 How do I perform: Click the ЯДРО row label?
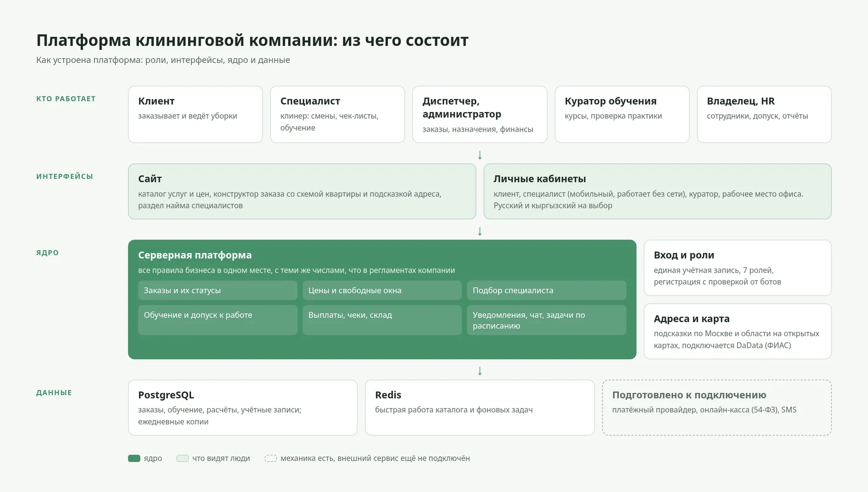coord(47,253)
